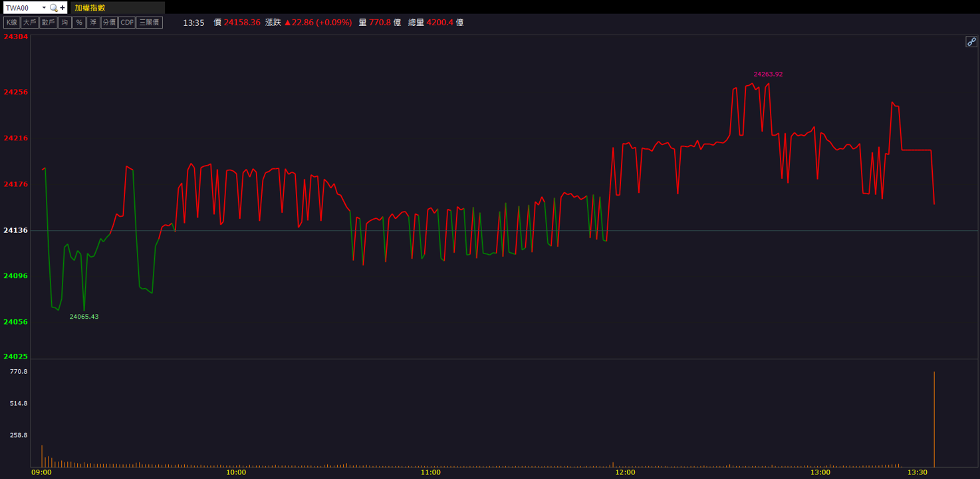Toggle the 三關價 button
Image resolution: width=980 pixels, height=479 pixels.
tap(149, 23)
